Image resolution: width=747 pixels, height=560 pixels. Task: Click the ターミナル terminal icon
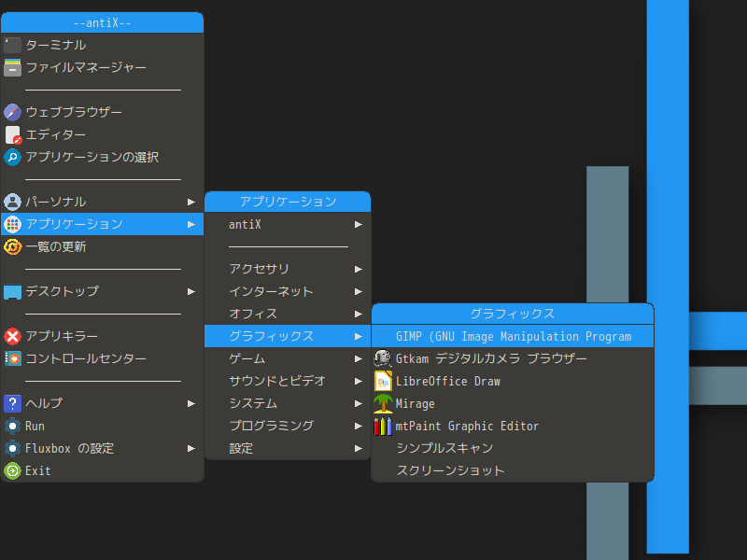(12, 45)
